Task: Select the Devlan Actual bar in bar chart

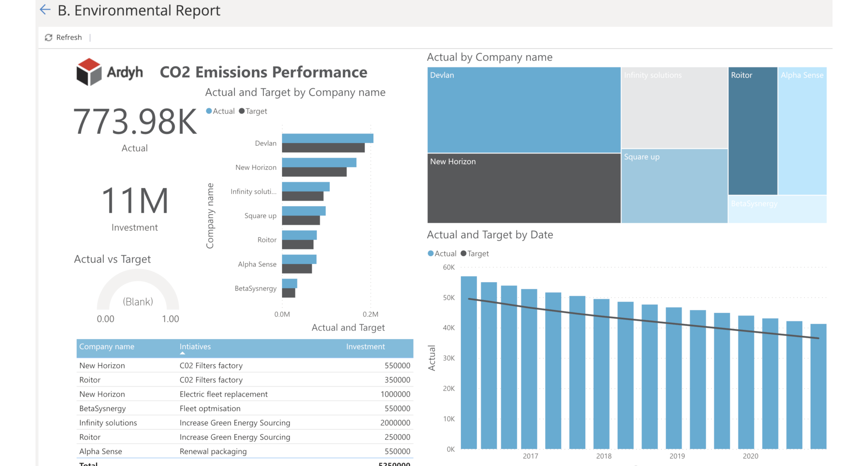Action: (x=328, y=138)
